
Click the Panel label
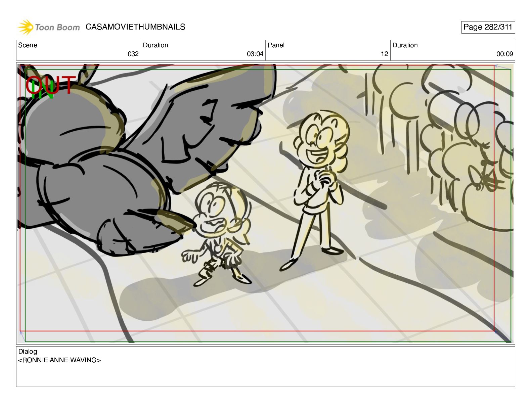[x=276, y=45]
